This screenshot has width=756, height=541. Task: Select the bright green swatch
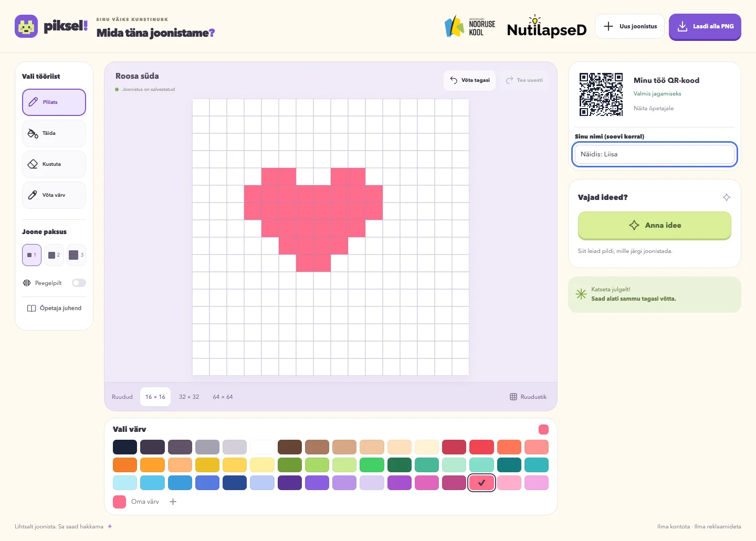(372, 465)
